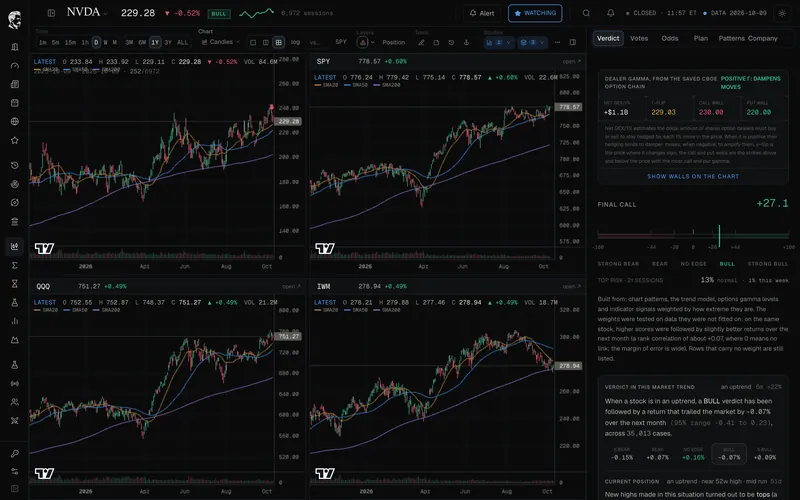Screen dimensions: 800x500
Task: Select the ALL range
Action: coord(182,42)
